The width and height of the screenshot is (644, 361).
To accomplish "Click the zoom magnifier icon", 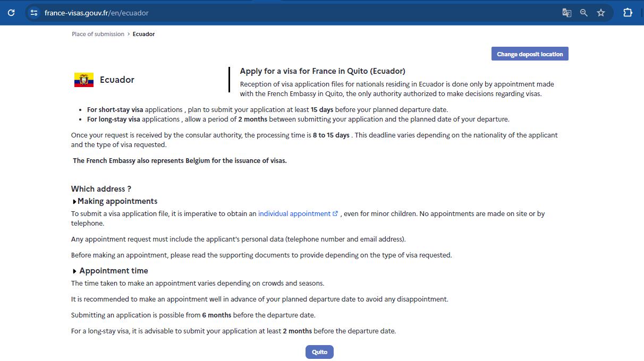I will pyautogui.click(x=583, y=13).
